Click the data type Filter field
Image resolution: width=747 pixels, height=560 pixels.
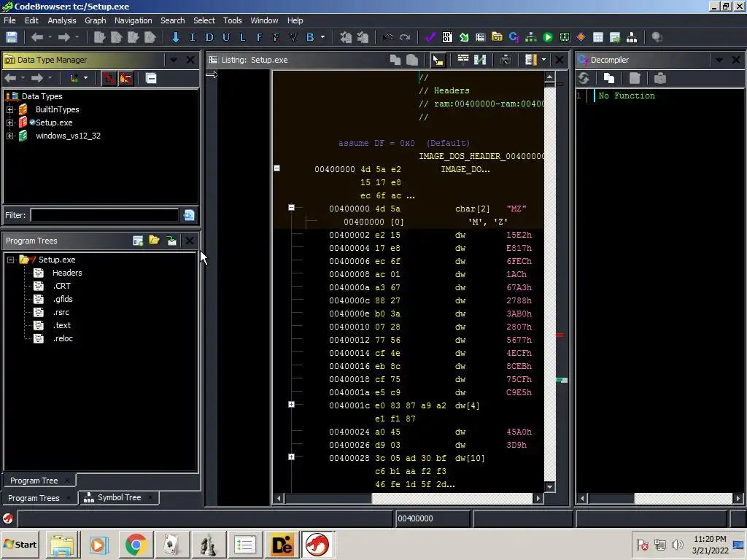tap(105, 215)
